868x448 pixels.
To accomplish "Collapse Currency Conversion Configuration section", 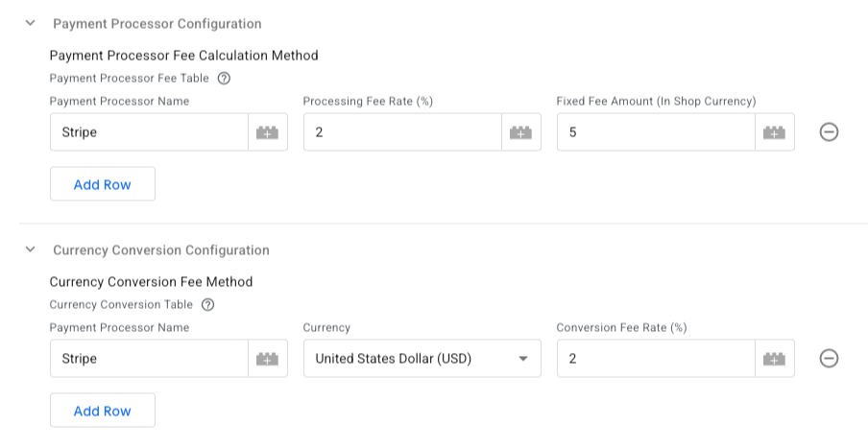I will [x=31, y=249].
